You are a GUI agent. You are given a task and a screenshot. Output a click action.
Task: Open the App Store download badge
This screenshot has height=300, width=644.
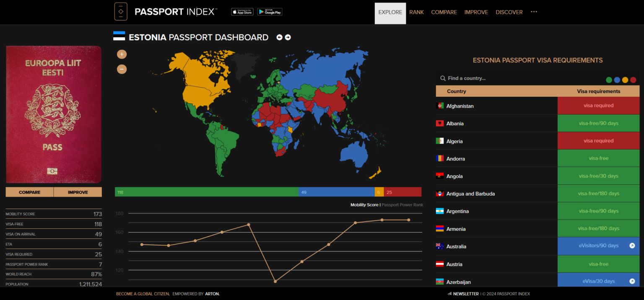[242, 12]
